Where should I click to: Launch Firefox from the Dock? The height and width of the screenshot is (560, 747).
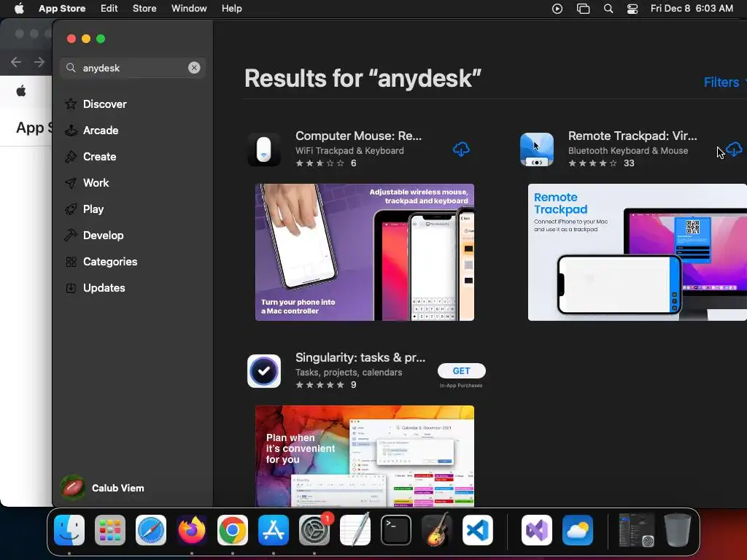point(192,530)
